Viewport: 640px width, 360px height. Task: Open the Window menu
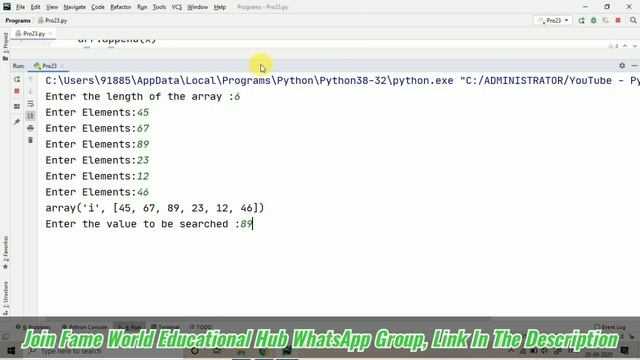click(x=198, y=7)
